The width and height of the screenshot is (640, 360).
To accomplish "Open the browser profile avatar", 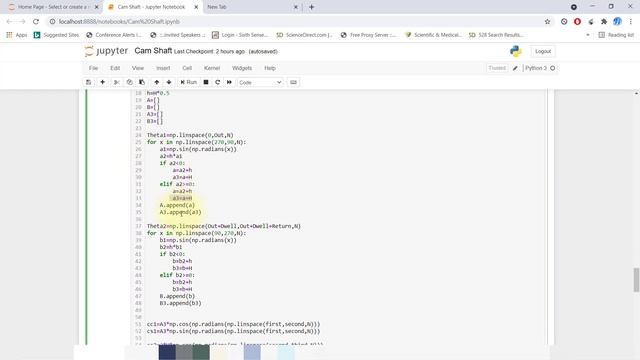I will pyautogui.click(x=617, y=22).
